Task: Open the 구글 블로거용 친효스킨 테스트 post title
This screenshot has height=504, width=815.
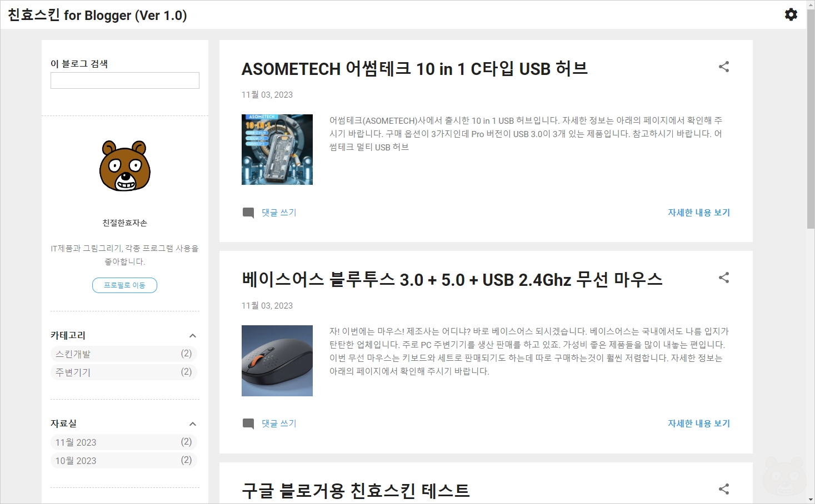Action: click(356, 491)
